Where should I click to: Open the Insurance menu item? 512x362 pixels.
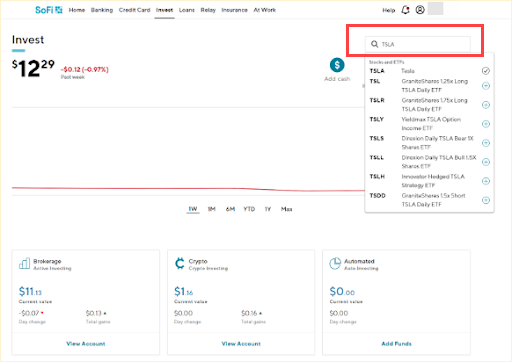(234, 10)
